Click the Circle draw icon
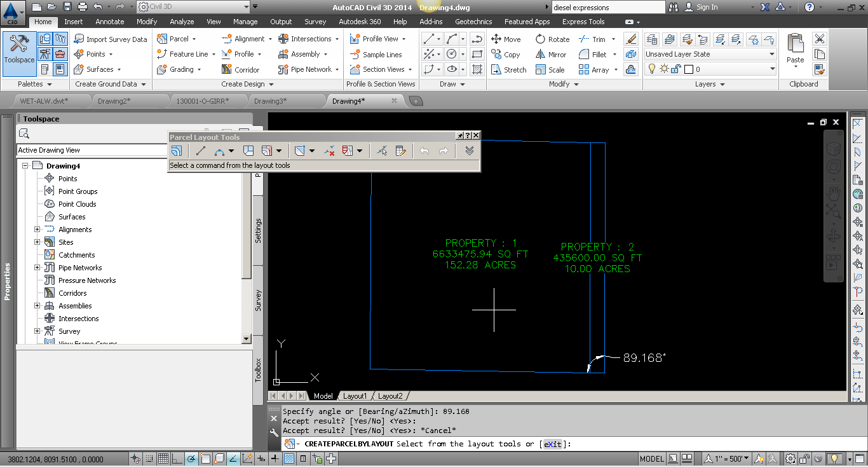This screenshot has width=868, height=468. [452, 54]
